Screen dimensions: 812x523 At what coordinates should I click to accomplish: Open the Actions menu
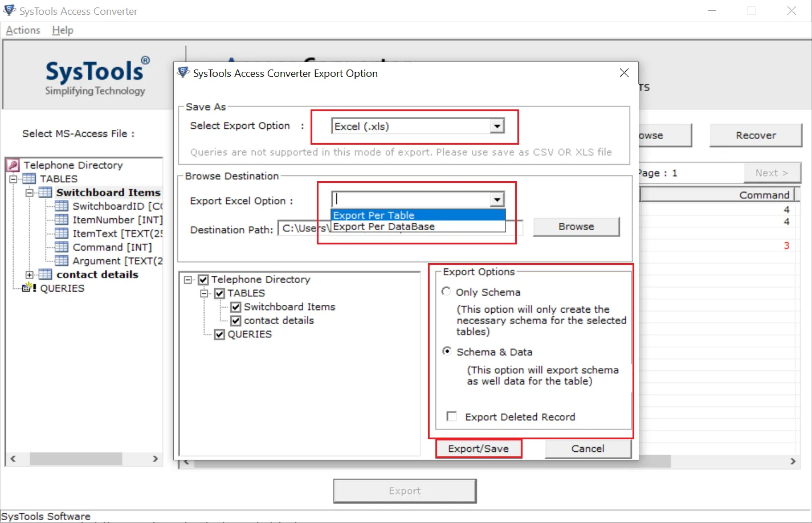(x=23, y=30)
